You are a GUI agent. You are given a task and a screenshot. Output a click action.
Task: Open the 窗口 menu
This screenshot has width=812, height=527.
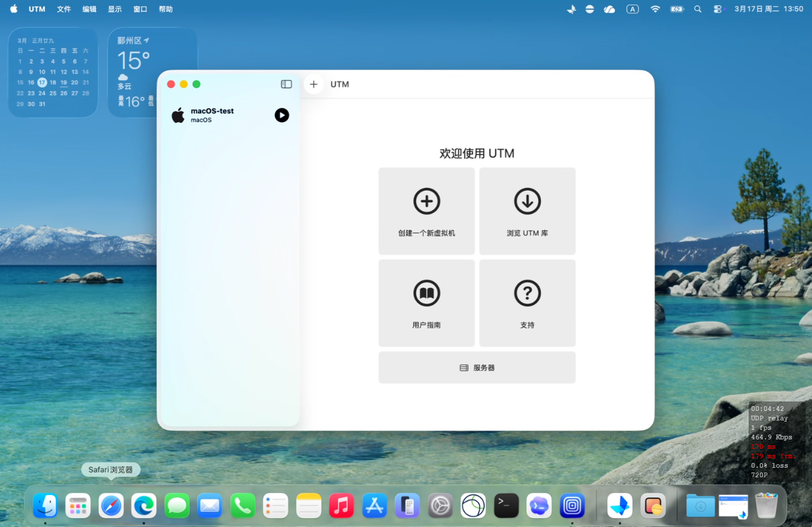(x=140, y=9)
